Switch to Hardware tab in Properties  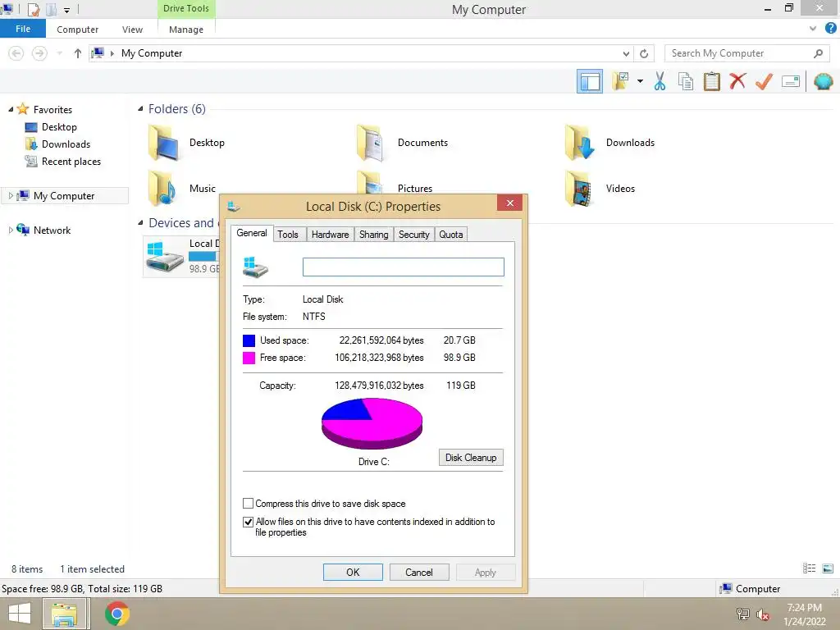click(330, 234)
